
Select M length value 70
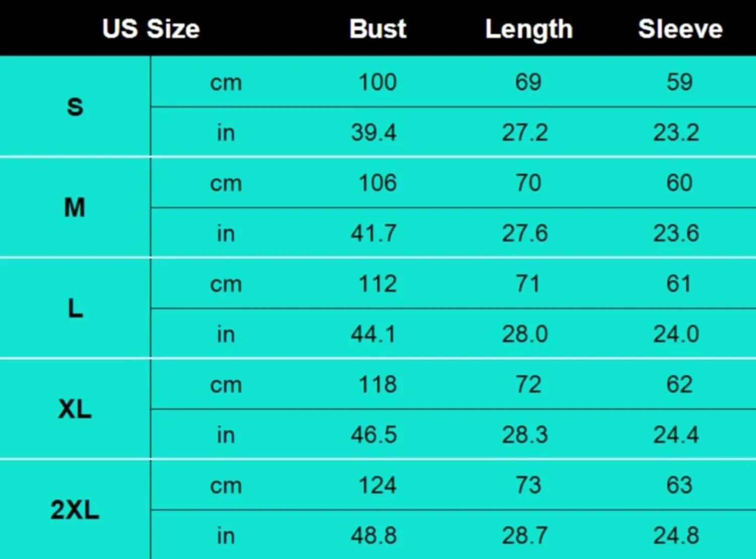(x=528, y=182)
